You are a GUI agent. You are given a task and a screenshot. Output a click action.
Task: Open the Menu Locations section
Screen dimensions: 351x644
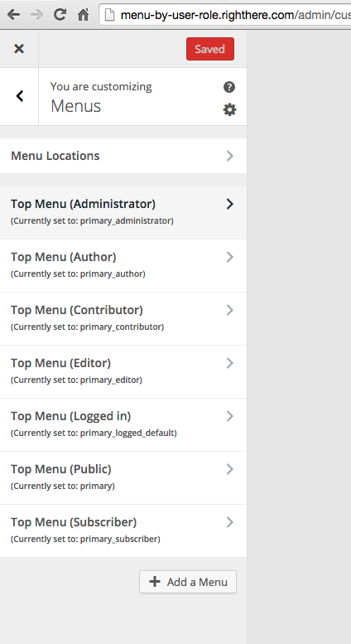123,156
